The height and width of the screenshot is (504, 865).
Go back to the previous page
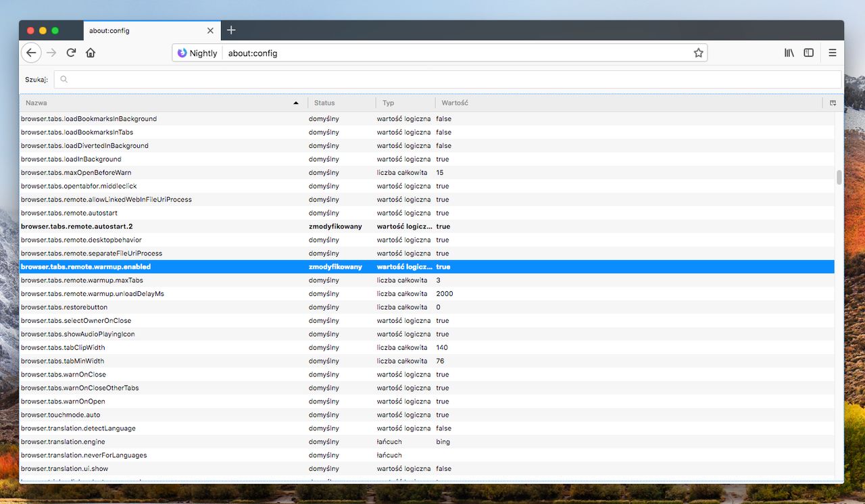click(x=31, y=53)
